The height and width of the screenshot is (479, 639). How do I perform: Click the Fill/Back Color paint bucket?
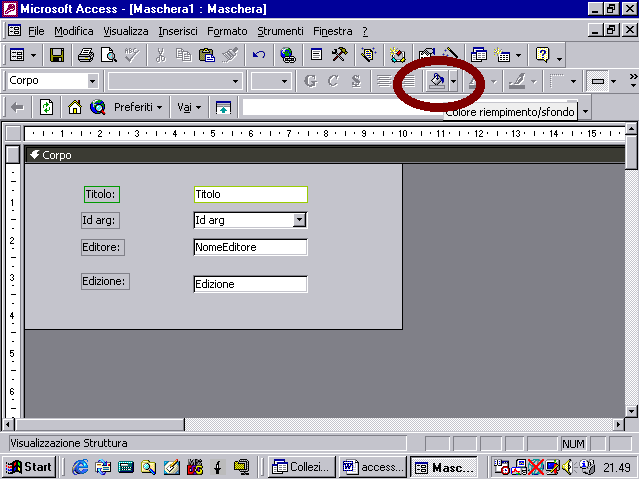437,81
